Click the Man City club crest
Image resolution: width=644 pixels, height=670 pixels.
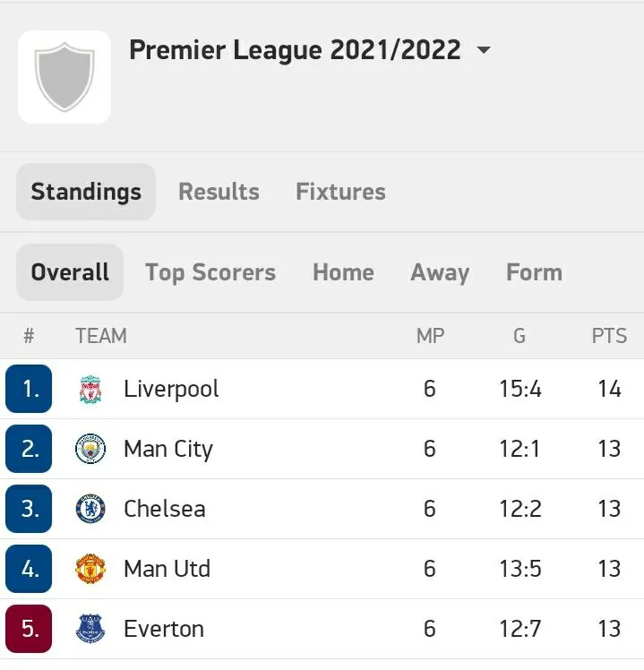click(x=90, y=449)
